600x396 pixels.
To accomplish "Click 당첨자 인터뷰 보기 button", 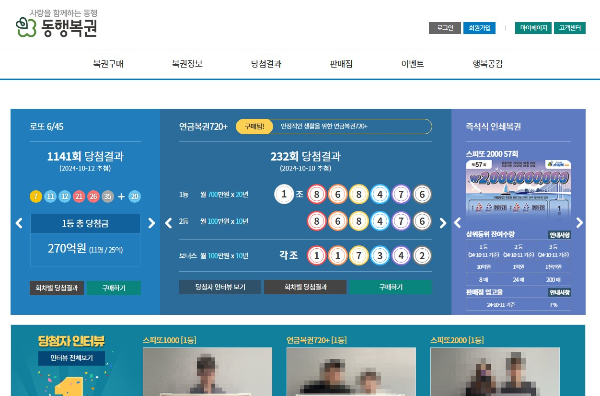I will point(220,287).
